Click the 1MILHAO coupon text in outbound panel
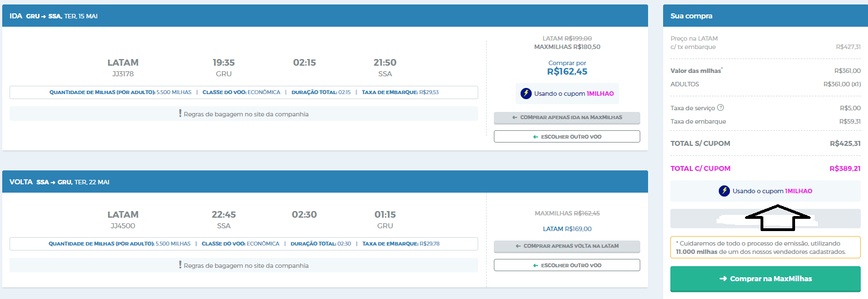 (600, 94)
